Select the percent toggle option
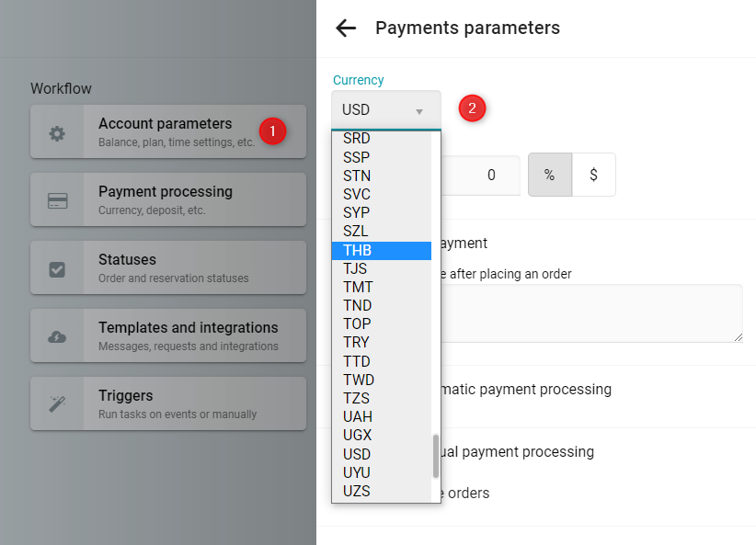Viewport: 756px width, 545px height. (x=550, y=175)
